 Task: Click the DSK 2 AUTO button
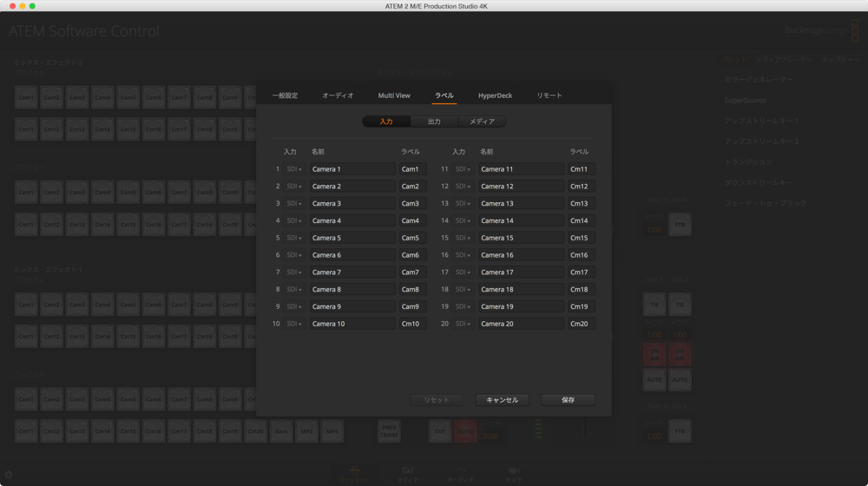pyautogui.click(x=680, y=380)
